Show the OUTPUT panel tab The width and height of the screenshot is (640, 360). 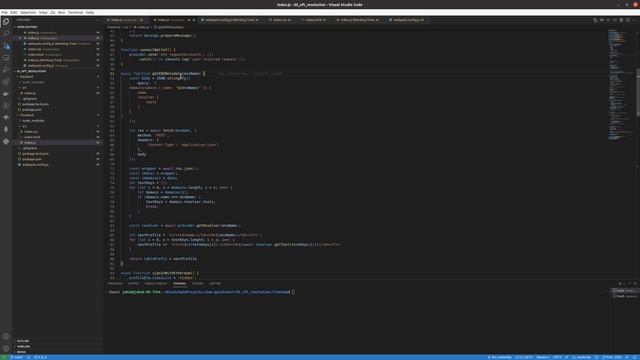133,283
